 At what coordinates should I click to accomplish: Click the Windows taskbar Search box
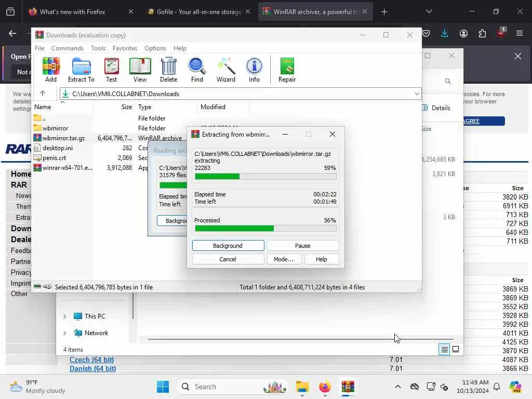click(x=233, y=387)
